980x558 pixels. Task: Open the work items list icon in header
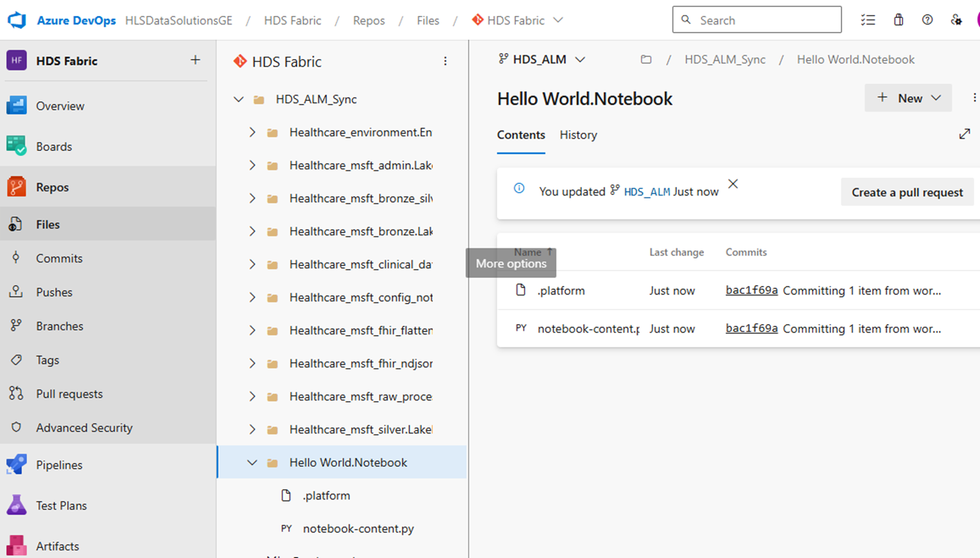tap(868, 20)
